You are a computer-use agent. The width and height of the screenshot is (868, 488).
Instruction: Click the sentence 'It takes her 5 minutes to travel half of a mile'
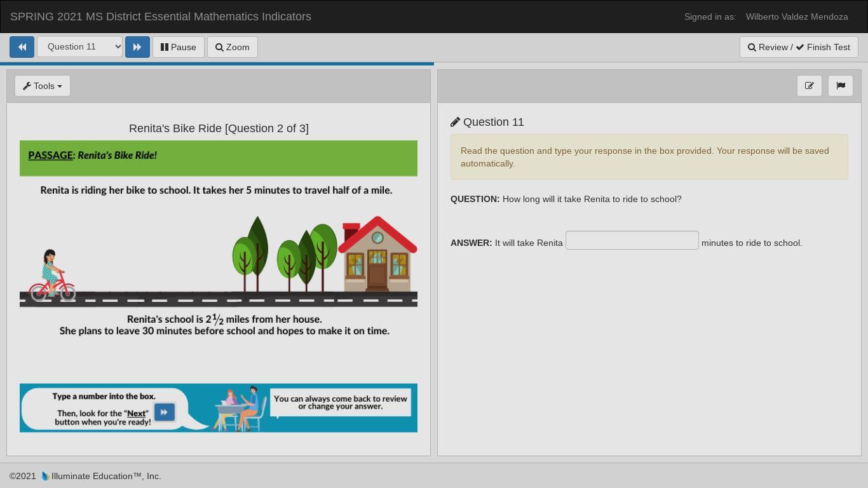(293, 190)
